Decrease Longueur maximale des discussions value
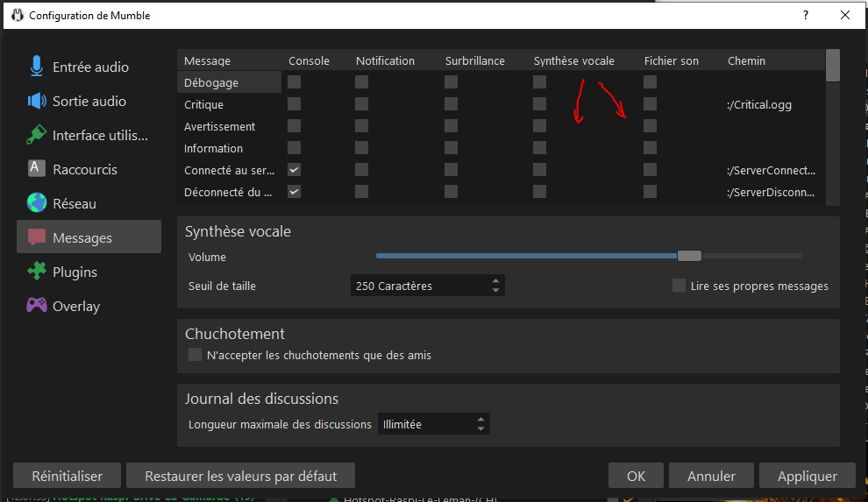This screenshot has width=868, height=502. click(x=480, y=428)
